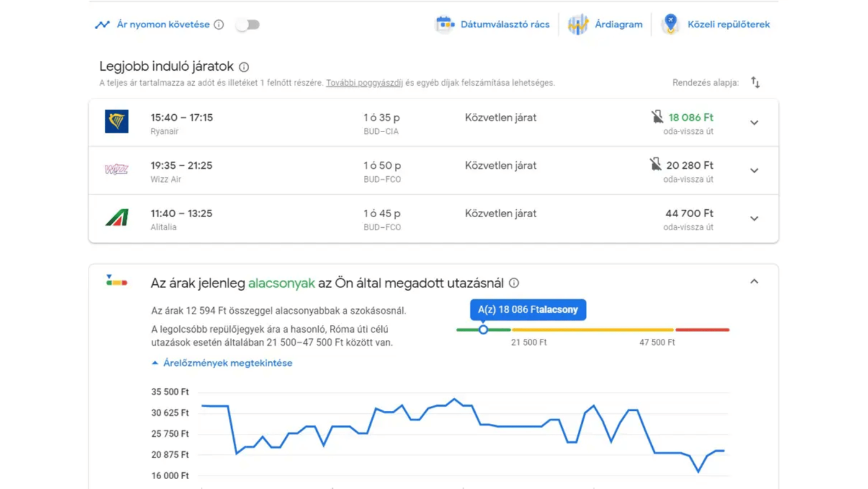Click the sort order arrows icon
This screenshot has width=868, height=489.
point(755,83)
